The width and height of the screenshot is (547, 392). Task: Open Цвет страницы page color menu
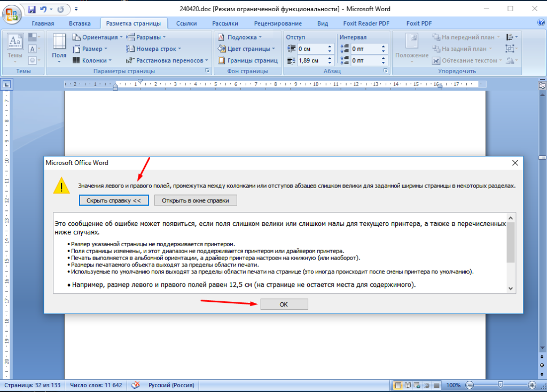246,49
